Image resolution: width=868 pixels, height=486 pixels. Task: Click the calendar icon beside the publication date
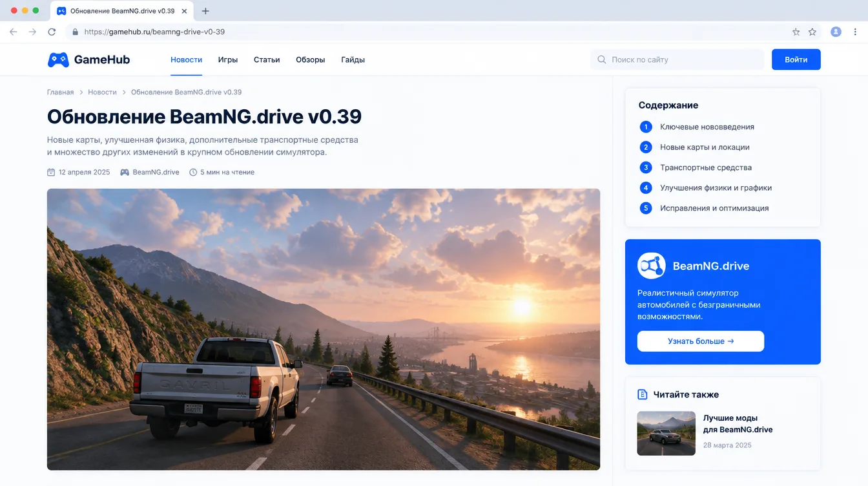pos(51,173)
